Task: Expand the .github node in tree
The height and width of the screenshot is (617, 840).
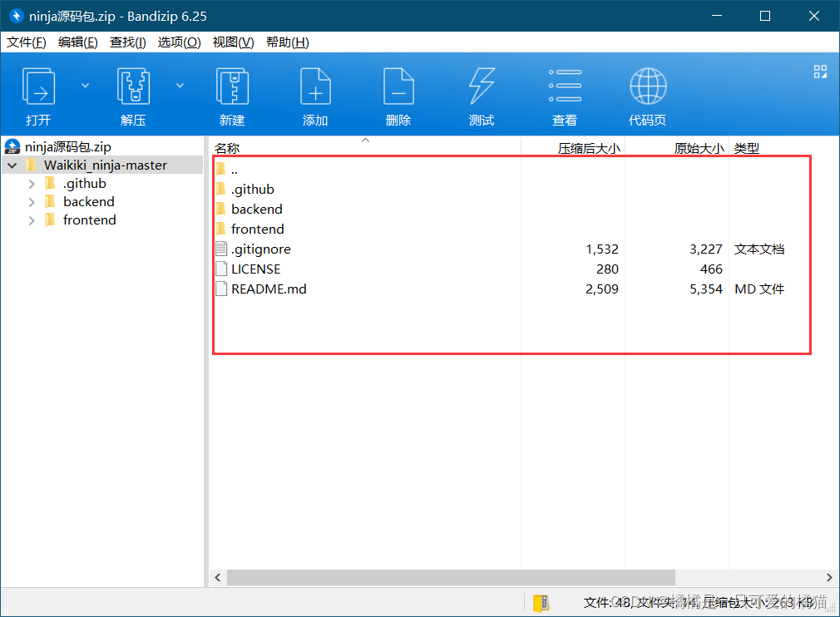Action: tap(32, 185)
